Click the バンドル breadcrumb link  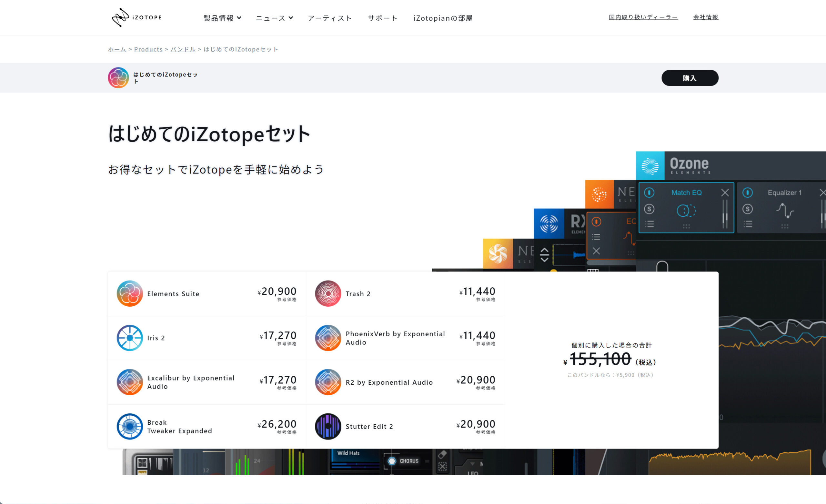(x=183, y=49)
